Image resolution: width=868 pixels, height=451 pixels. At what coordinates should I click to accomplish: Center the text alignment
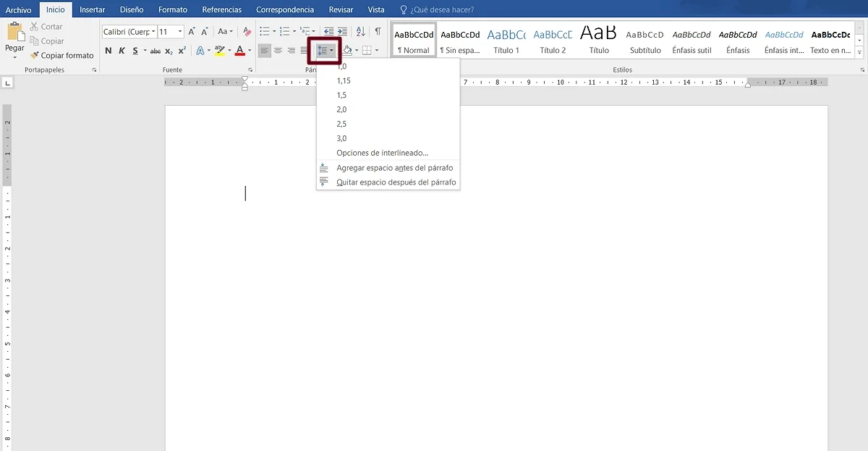278,51
